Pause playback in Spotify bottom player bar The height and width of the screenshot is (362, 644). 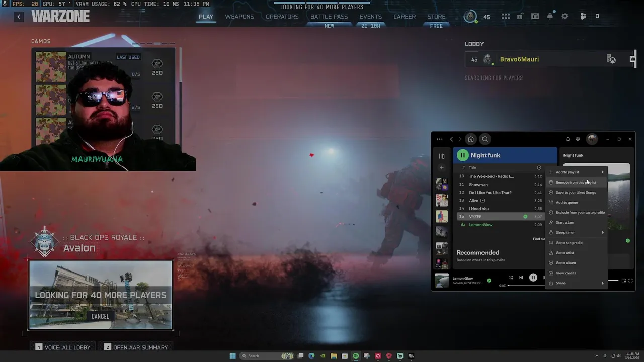click(533, 278)
